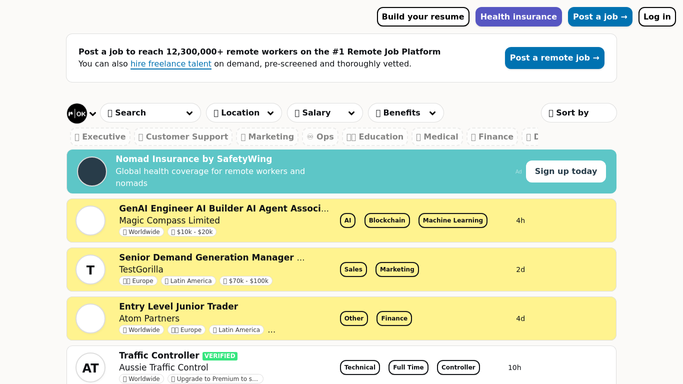Click the SafetyWing ad logo circle
Image resolution: width=683 pixels, height=384 pixels.
pyautogui.click(x=92, y=172)
